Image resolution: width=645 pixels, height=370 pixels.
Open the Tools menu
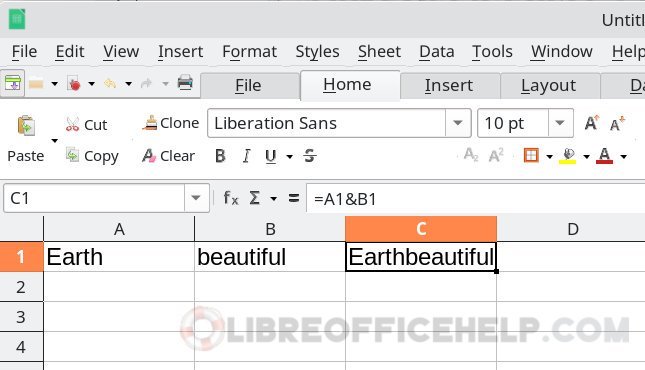[492, 51]
